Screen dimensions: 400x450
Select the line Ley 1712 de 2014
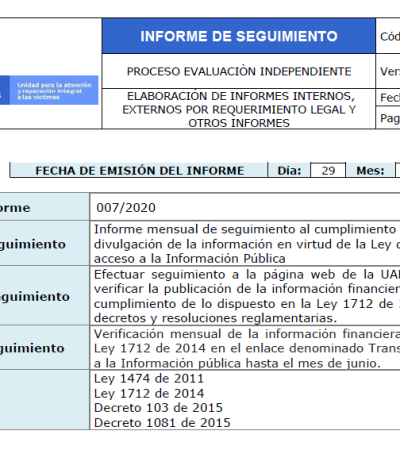coord(149,393)
